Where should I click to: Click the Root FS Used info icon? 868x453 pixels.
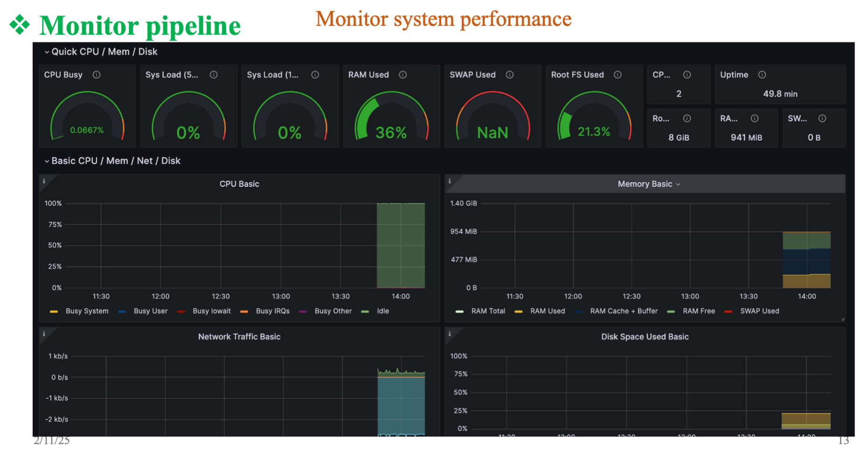pos(617,75)
